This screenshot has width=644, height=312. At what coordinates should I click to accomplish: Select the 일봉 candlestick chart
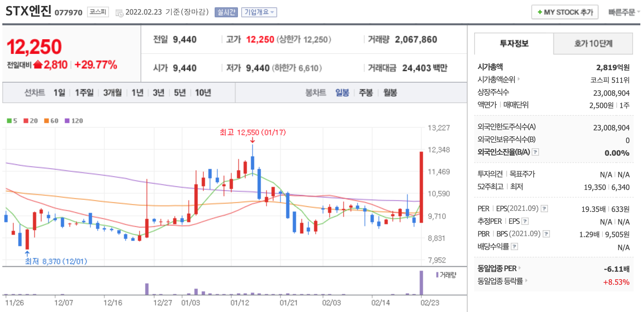coord(342,92)
